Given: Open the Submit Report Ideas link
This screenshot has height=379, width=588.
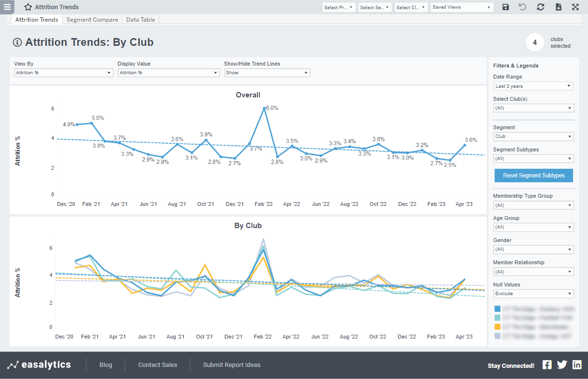Looking at the screenshot, I should [x=232, y=365].
